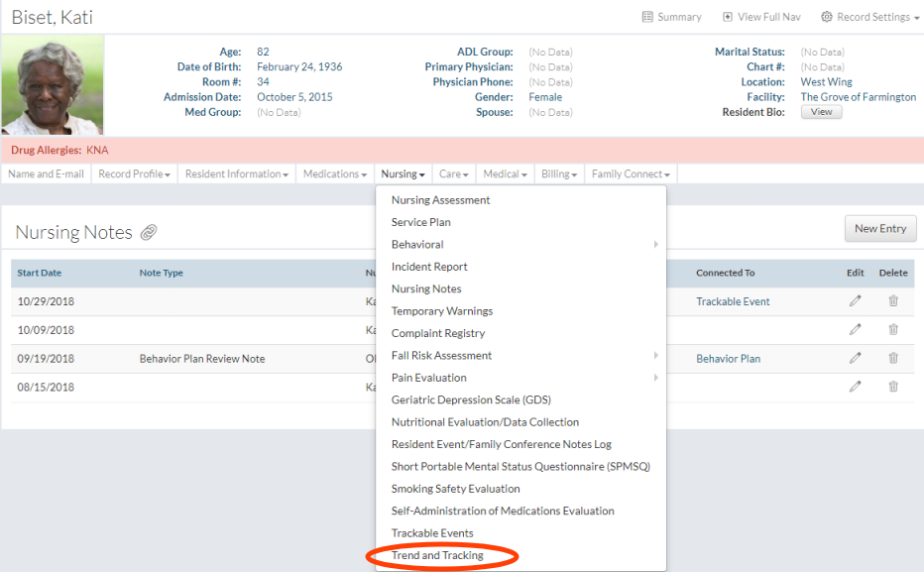Click the paperclip attachment icon beside Nursing Notes
The width and height of the screenshot is (924, 572).
pyautogui.click(x=149, y=233)
